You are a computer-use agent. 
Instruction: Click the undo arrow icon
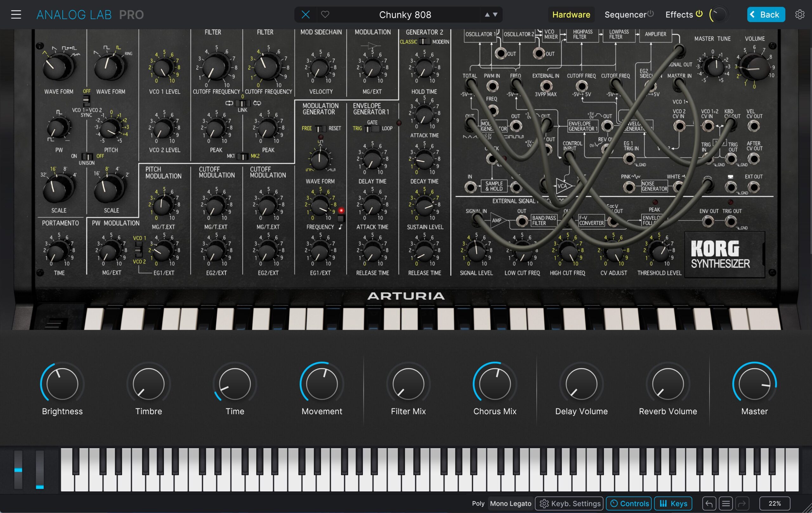709,503
